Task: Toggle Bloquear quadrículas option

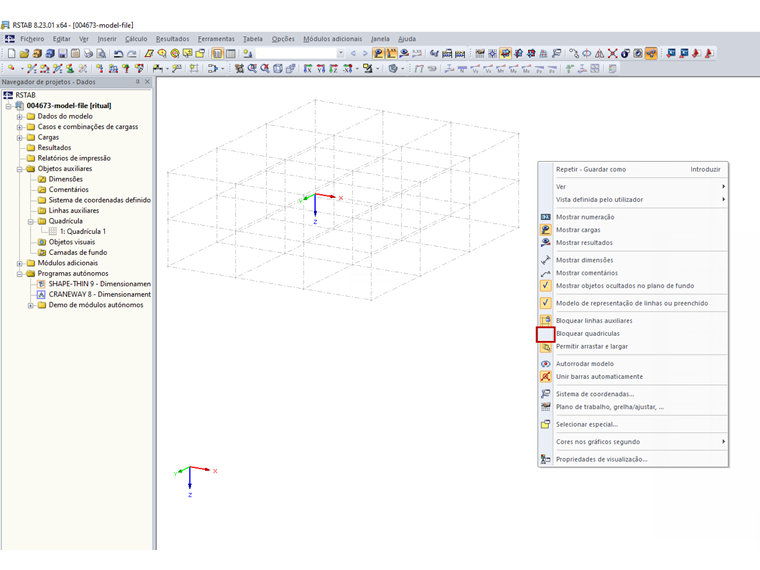Action: (x=633, y=334)
